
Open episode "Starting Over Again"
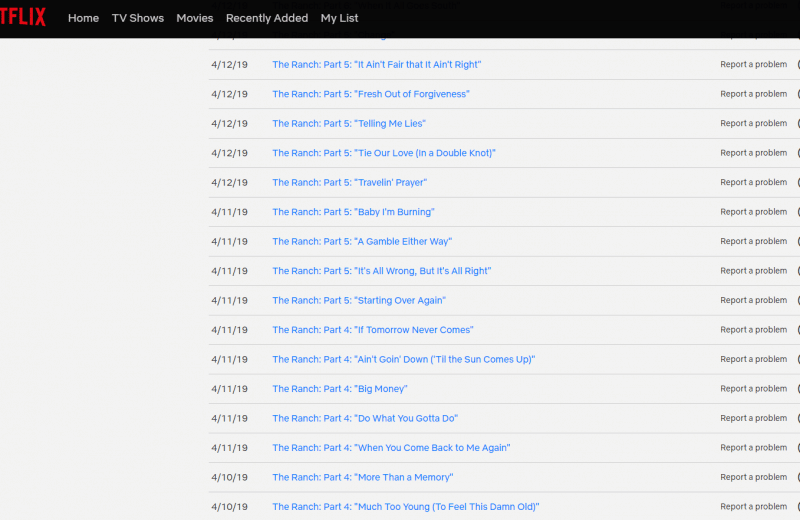(x=359, y=301)
